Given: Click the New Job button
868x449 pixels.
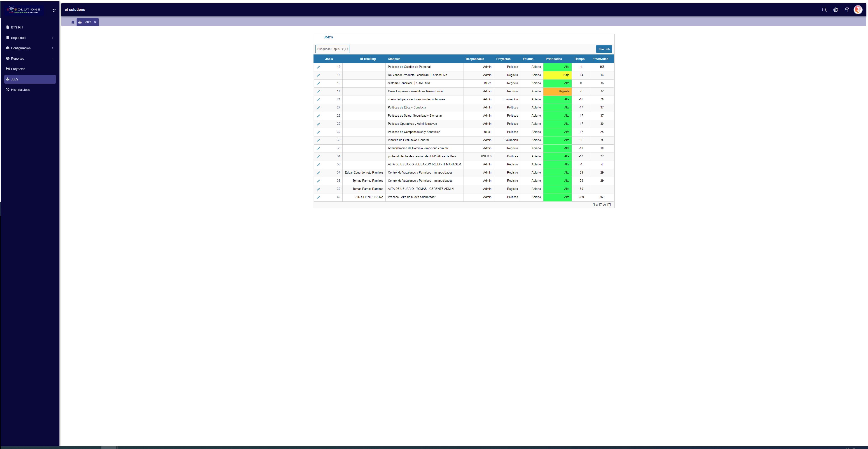Looking at the screenshot, I should (604, 49).
